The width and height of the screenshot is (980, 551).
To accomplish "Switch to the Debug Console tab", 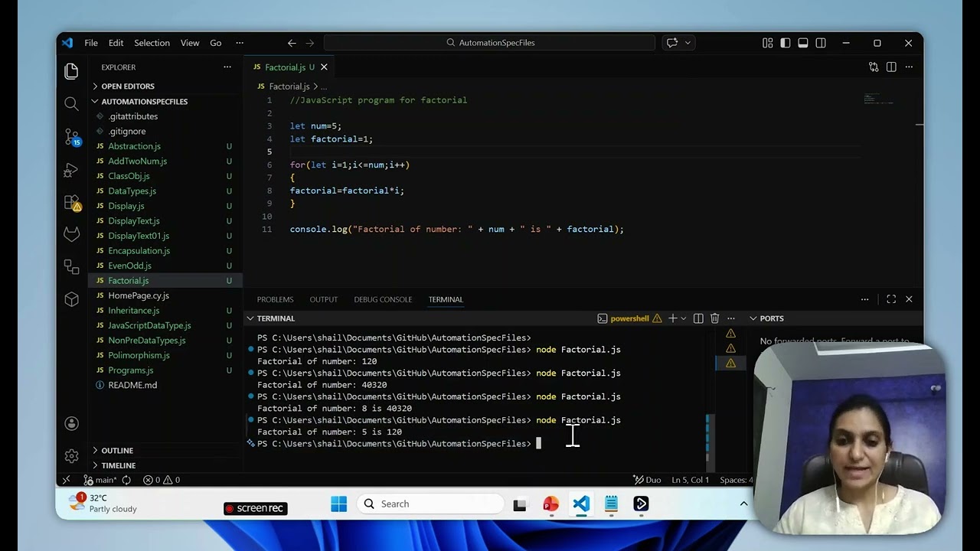I will [383, 299].
